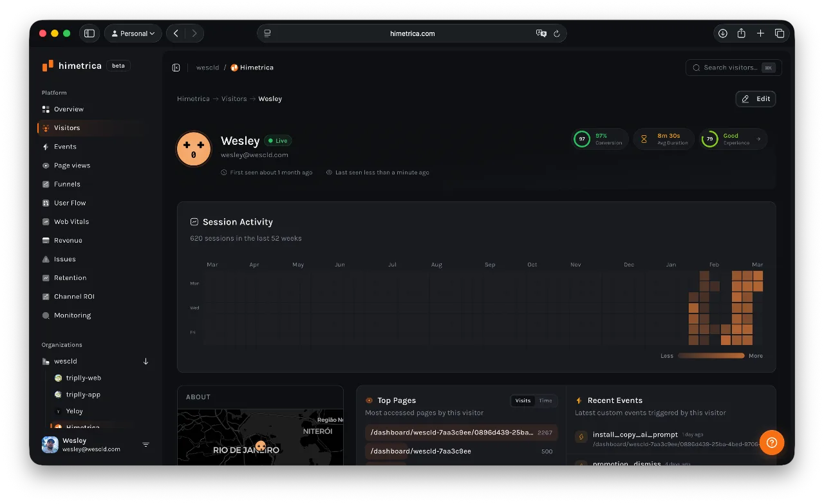Show Safari tab overview
This screenshot has height=504, width=824.
779,33
